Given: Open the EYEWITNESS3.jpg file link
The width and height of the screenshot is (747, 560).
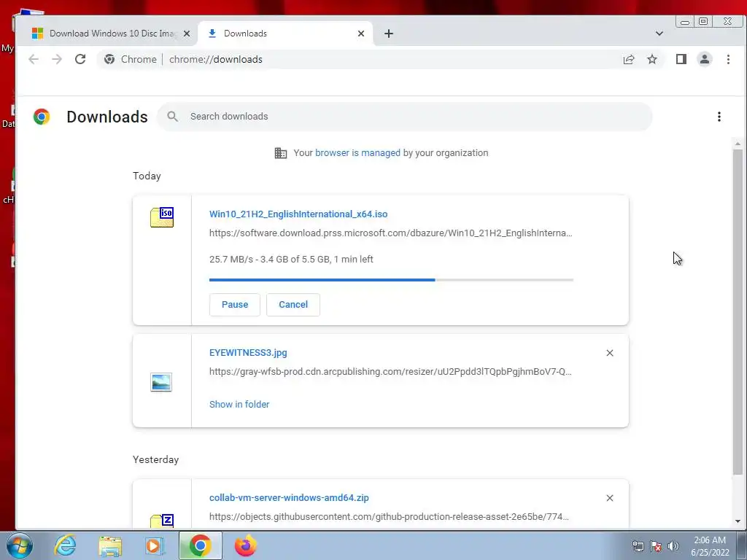Looking at the screenshot, I should tap(248, 353).
